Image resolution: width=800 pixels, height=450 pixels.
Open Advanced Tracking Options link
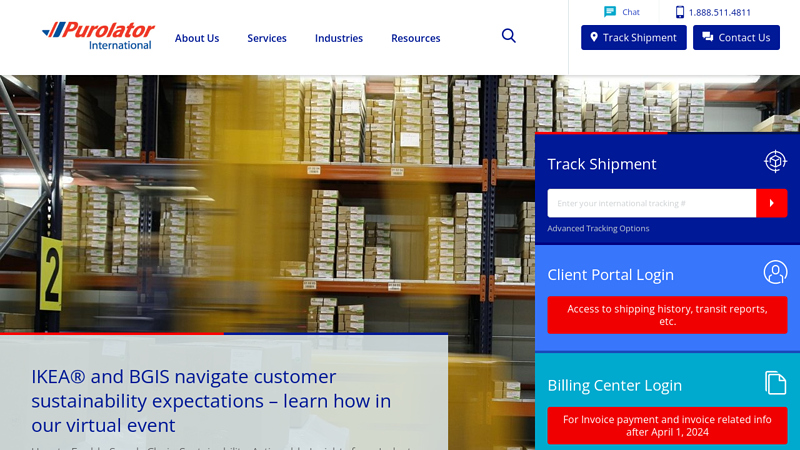598,229
